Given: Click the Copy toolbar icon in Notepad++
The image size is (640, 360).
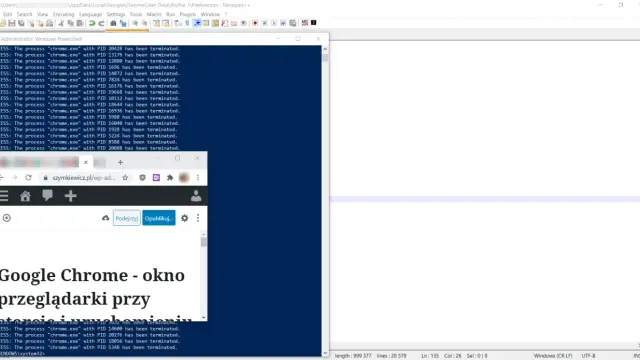Looking at the screenshot, I should pyautogui.click(x=70, y=23).
